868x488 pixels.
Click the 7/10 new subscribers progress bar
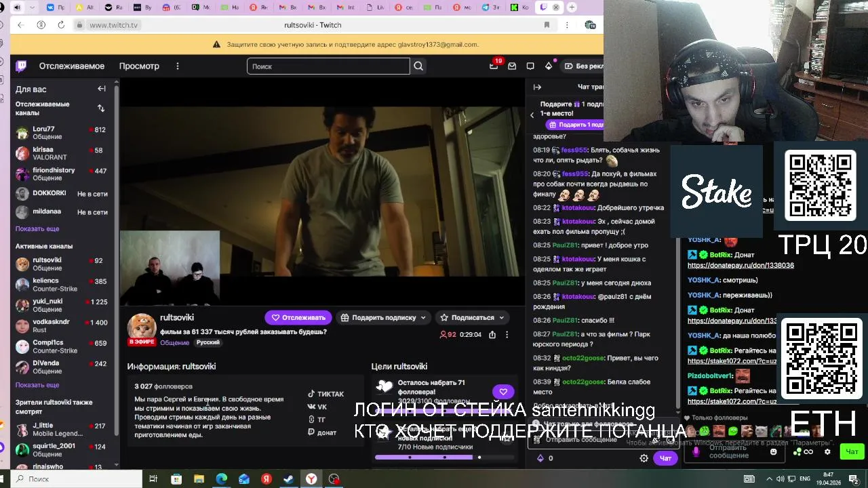pyautogui.click(x=444, y=457)
